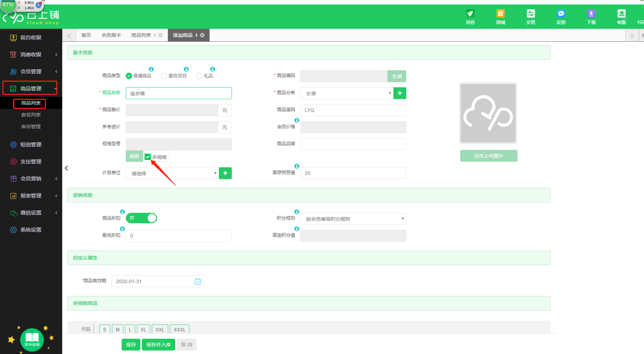Click the 取消 button
644x354 pixels.
tap(186, 345)
